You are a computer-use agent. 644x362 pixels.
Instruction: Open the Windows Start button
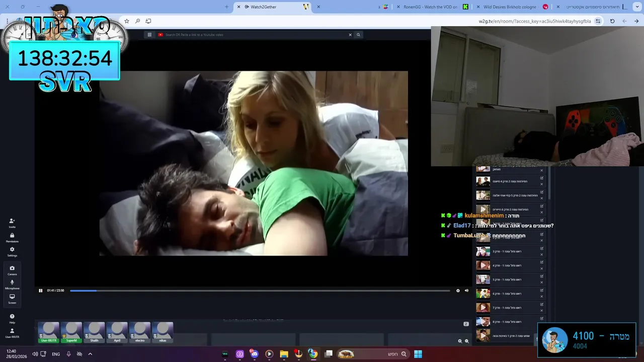coord(418,354)
